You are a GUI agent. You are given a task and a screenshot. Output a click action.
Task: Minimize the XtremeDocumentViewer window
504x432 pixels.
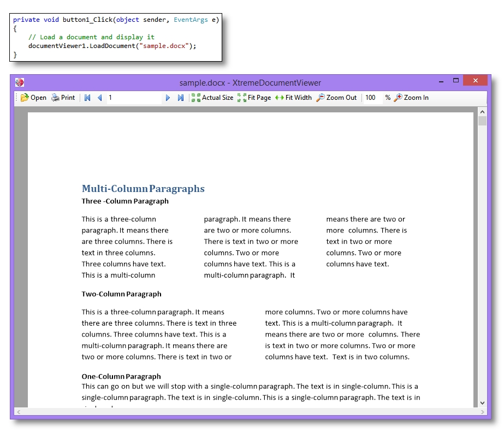pyautogui.click(x=441, y=82)
